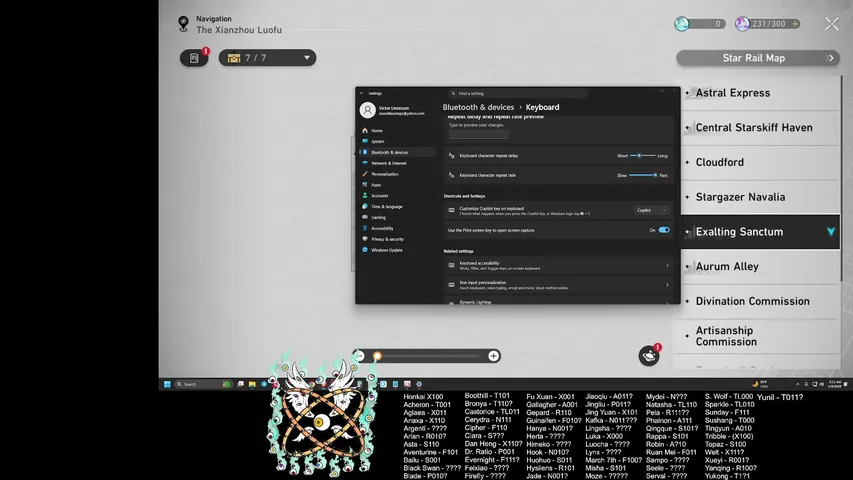
Task: Open the missions list icon with red badge
Action: tap(194, 58)
